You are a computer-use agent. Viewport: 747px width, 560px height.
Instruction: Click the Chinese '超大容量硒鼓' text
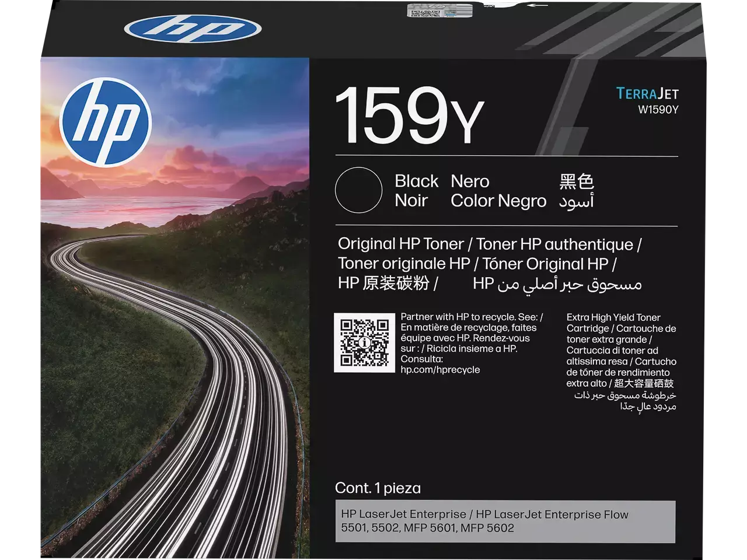click(x=644, y=383)
